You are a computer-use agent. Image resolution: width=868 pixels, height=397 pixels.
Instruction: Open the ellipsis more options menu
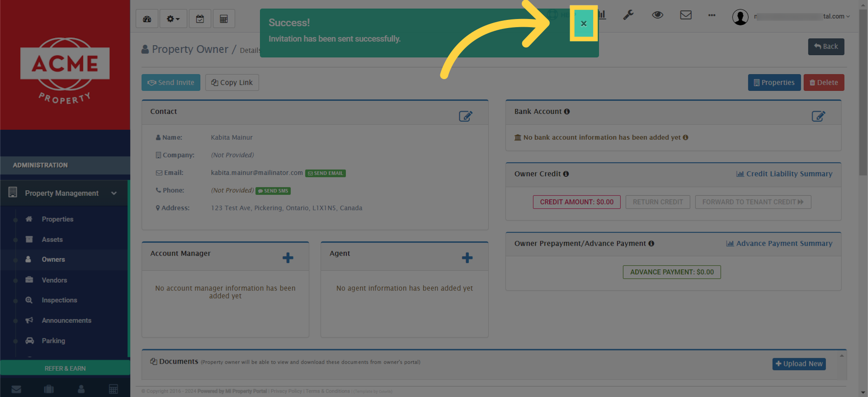tap(712, 15)
